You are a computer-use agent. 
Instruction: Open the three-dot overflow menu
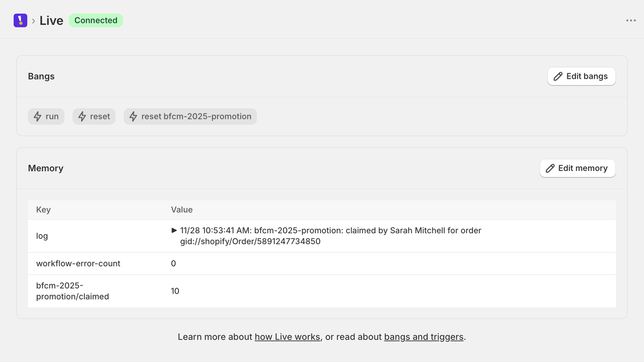point(631,21)
